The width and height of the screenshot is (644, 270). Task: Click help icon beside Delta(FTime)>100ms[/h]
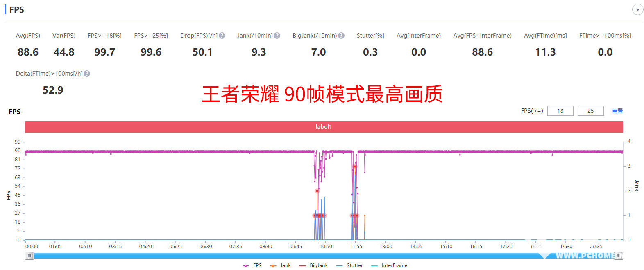click(87, 74)
